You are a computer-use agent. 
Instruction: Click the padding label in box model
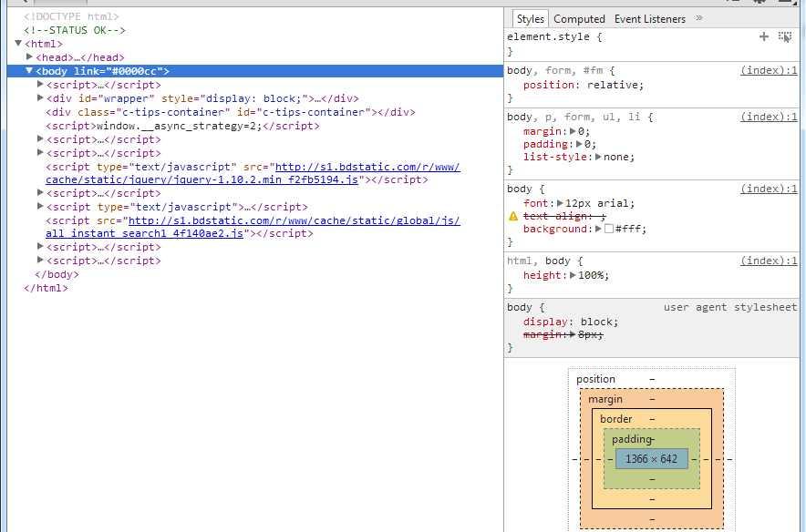pos(632,439)
